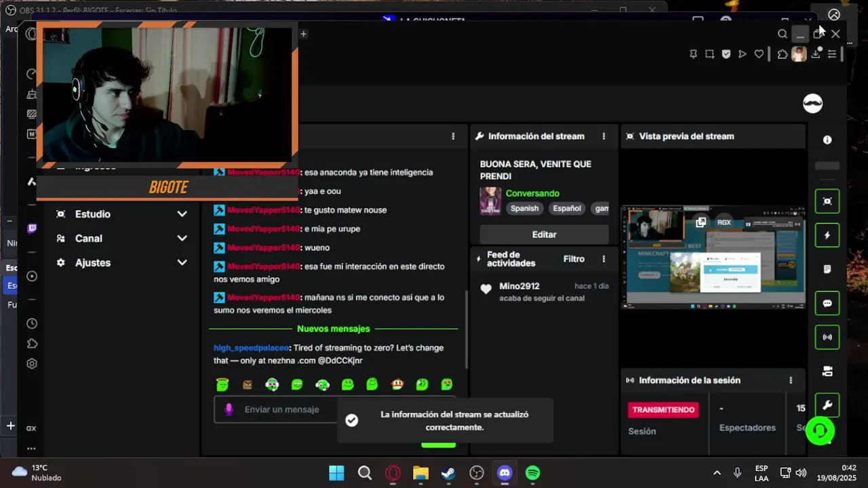Click Nuevos mensajes divider link
The image size is (868, 488).
point(334,329)
